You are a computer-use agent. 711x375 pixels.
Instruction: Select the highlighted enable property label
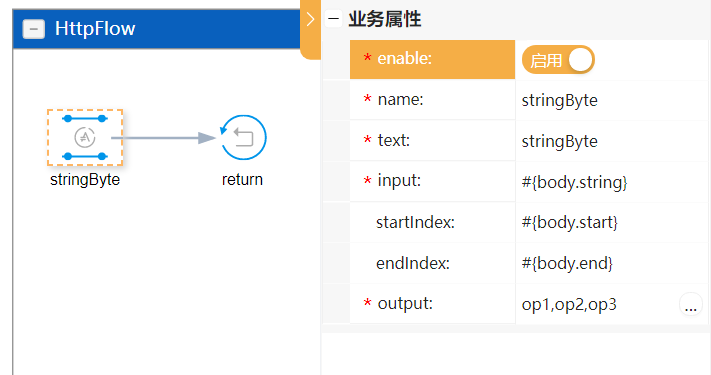[x=433, y=59]
